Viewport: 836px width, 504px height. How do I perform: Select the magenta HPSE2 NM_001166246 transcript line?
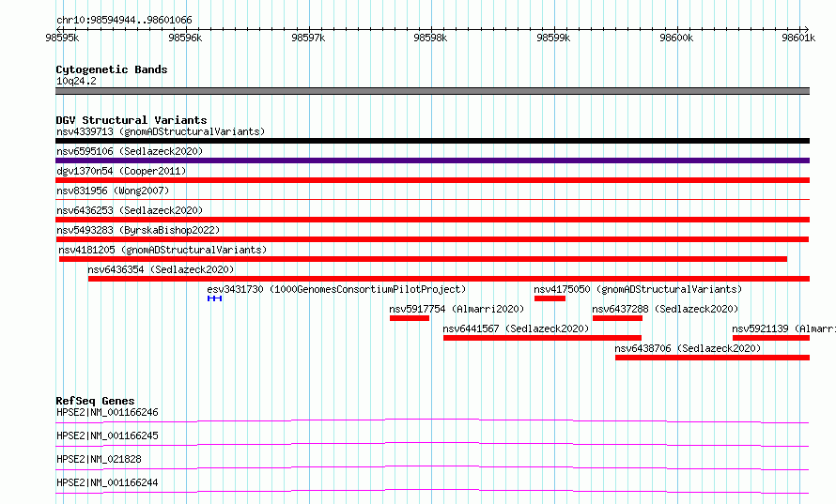pyautogui.click(x=432, y=420)
